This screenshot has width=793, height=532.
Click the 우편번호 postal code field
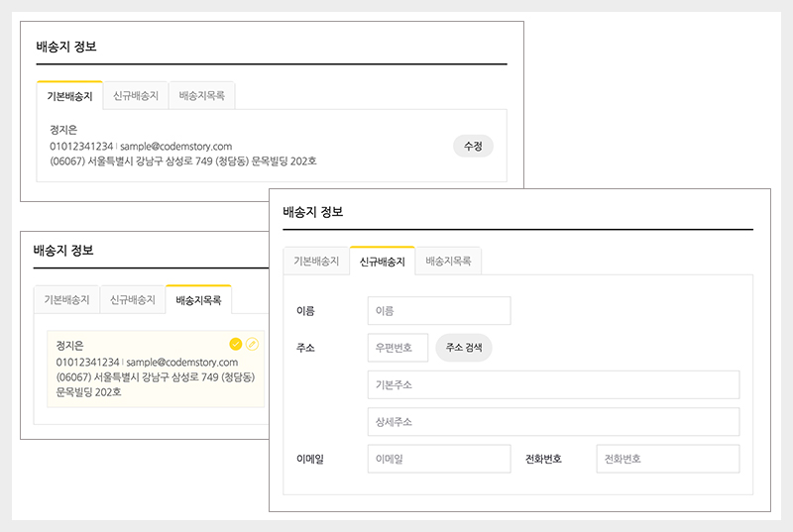pyautogui.click(x=397, y=348)
